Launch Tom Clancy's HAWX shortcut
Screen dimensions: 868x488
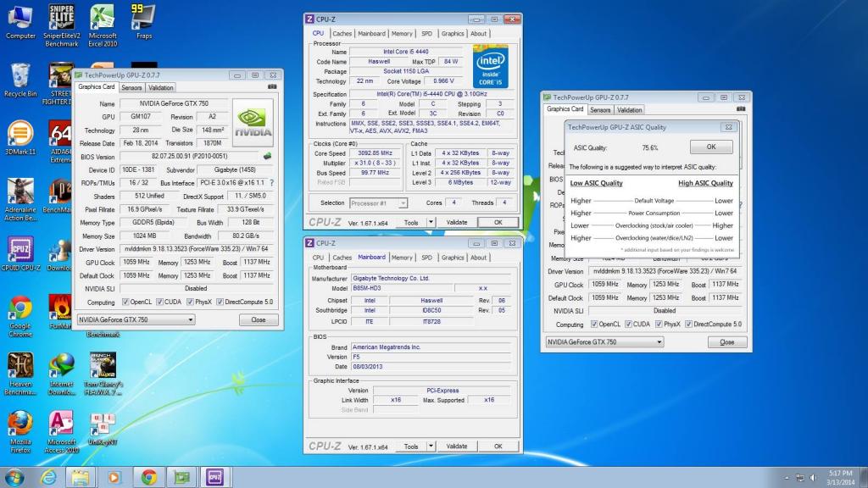(103, 374)
